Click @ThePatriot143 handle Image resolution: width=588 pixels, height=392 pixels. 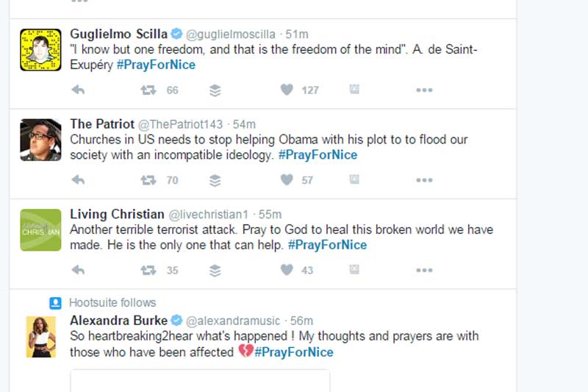179,124
